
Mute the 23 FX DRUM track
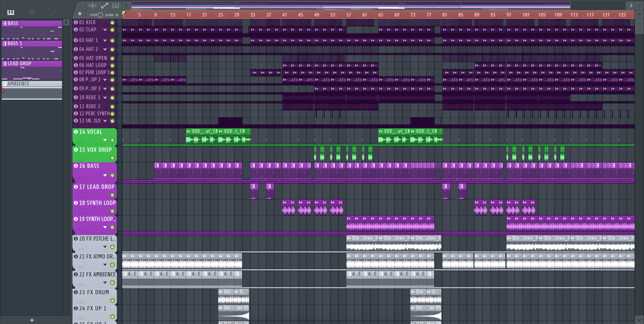pos(112,301)
